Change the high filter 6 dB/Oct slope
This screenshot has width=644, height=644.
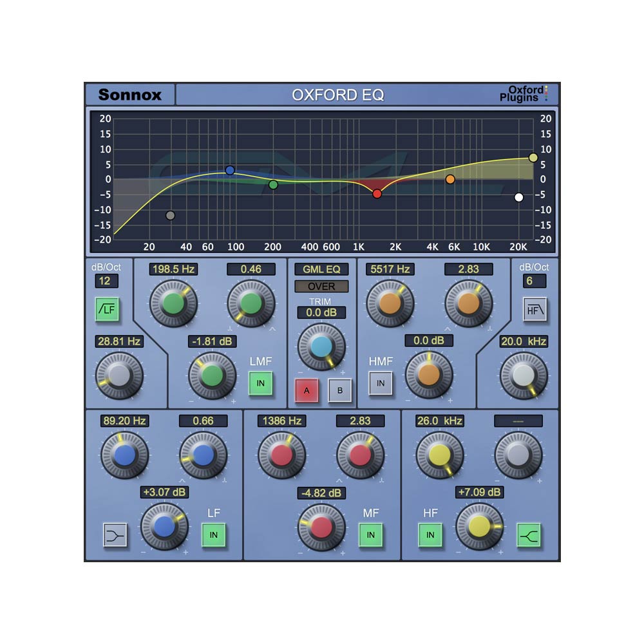pos(535,281)
